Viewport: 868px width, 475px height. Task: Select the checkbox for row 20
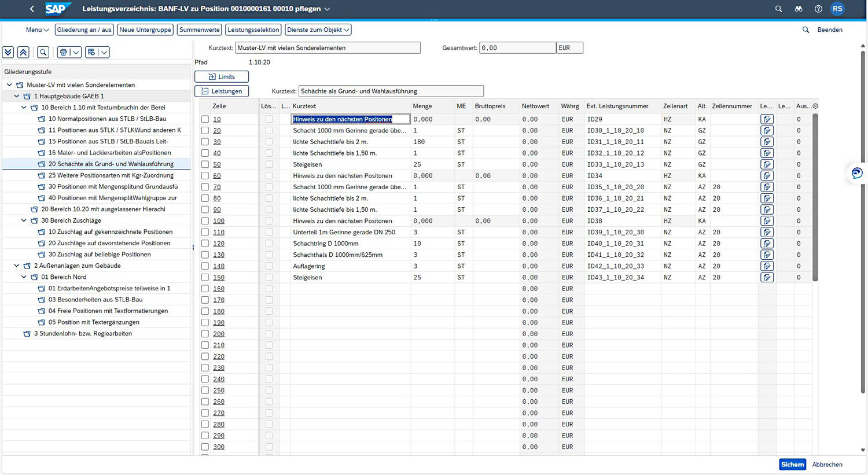point(205,131)
